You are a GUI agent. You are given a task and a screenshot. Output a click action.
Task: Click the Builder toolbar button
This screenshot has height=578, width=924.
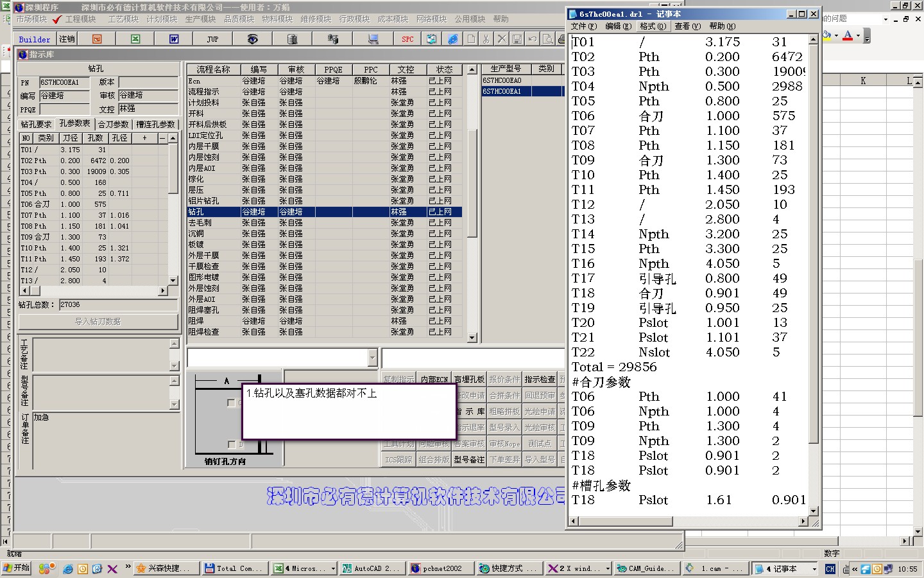click(x=35, y=39)
